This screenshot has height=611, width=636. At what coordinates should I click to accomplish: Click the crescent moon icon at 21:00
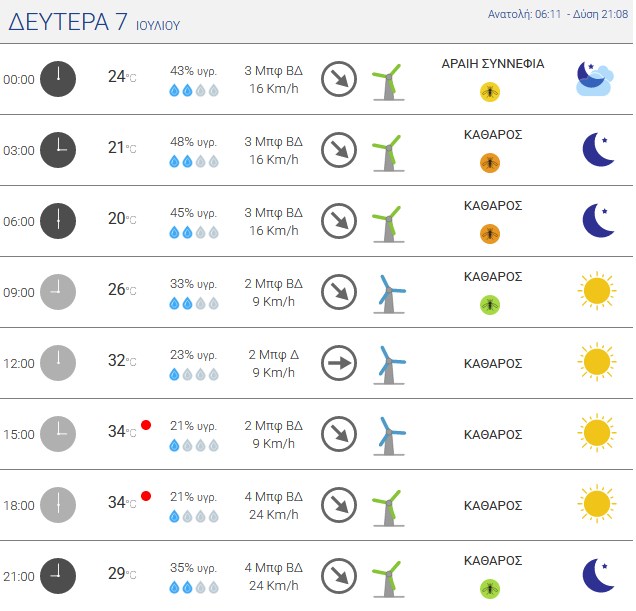click(598, 575)
